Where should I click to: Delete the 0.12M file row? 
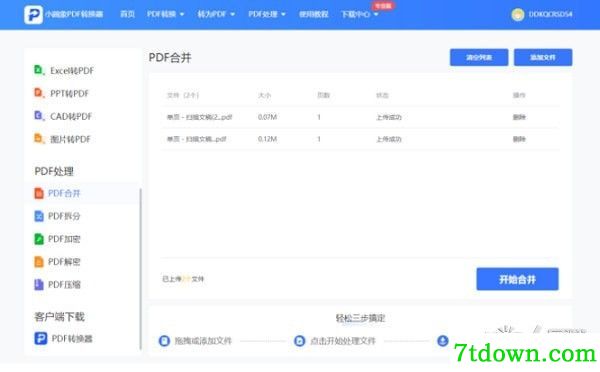pos(519,139)
